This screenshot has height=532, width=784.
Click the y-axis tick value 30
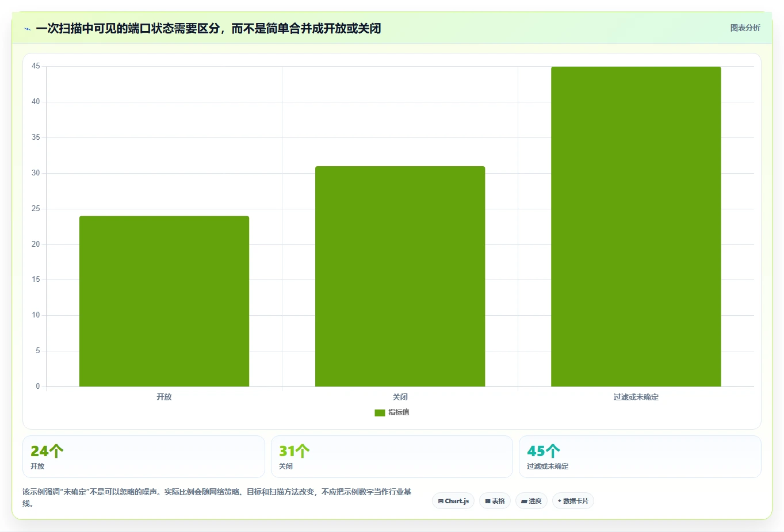[36, 173]
